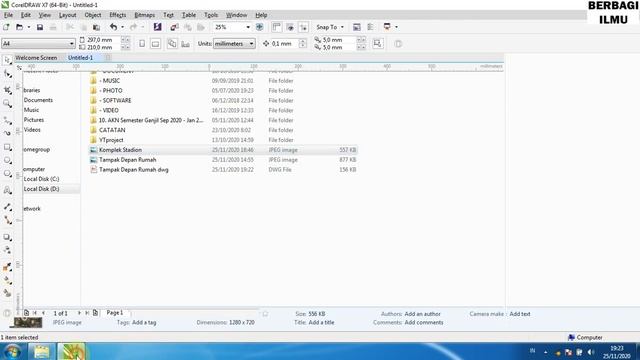Select Local Disk (D:) in navigation
The height and width of the screenshot is (360, 640).
tap(41, 189)
